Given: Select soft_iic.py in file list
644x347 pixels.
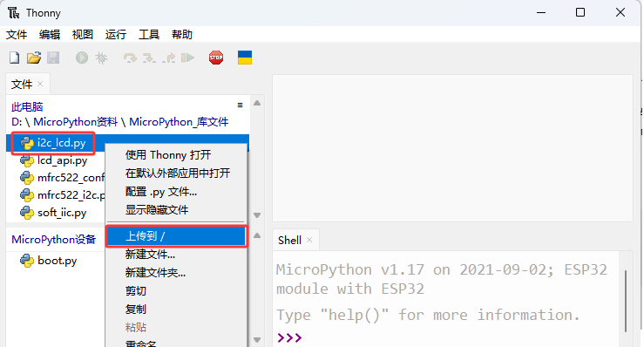Looking at the screenshot, I should 62,213.
